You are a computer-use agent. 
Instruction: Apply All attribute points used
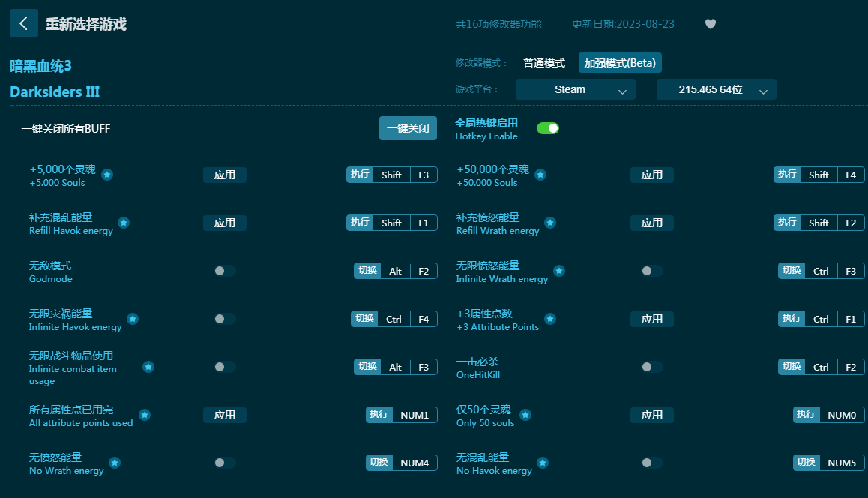225,415
